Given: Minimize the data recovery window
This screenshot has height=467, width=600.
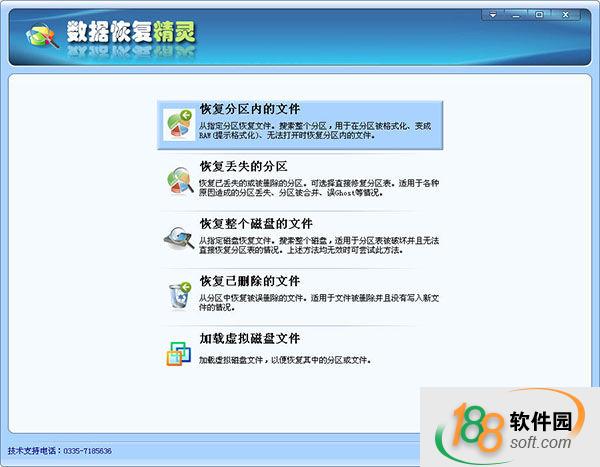Looking at the screenshot, I should pyautogui.click(x=517, y=15).
